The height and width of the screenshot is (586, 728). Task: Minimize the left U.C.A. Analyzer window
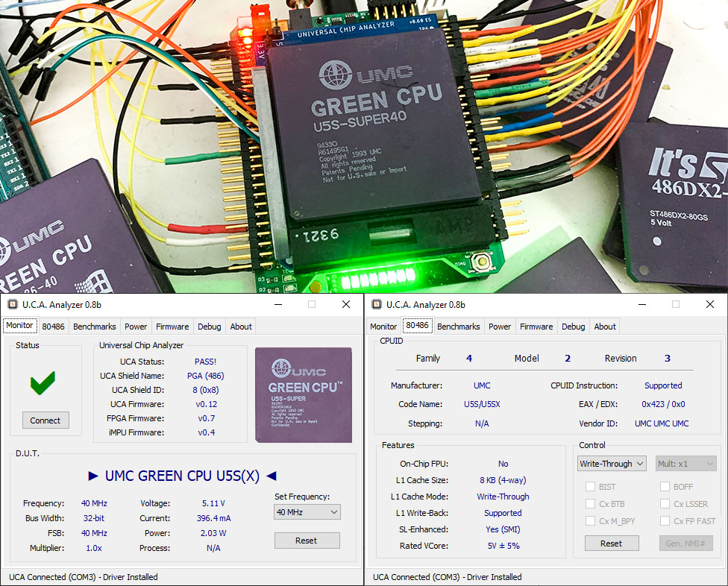tap(278, 304)
